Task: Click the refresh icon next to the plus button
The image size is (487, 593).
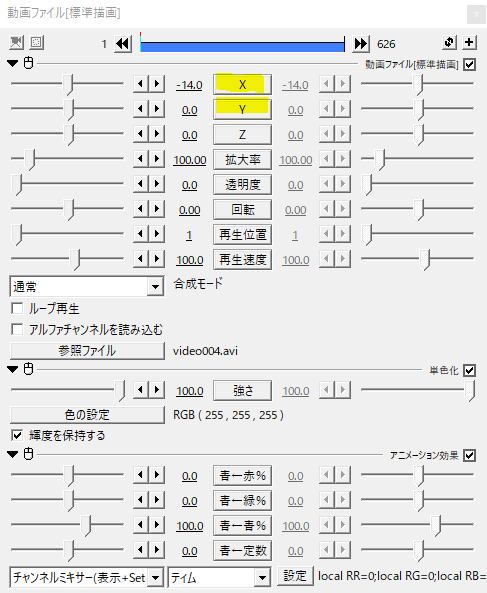Action: point(449,42)
